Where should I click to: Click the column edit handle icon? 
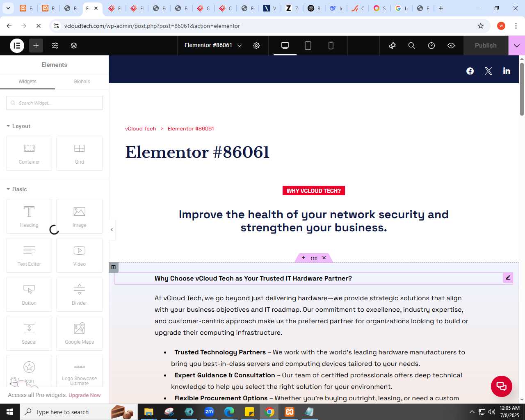tap(114, 267)
